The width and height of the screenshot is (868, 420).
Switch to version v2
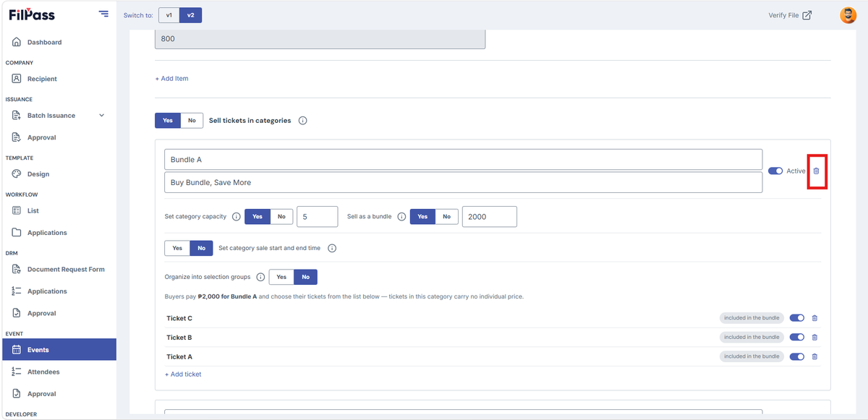pyautogui.click(x=190, y=15)
